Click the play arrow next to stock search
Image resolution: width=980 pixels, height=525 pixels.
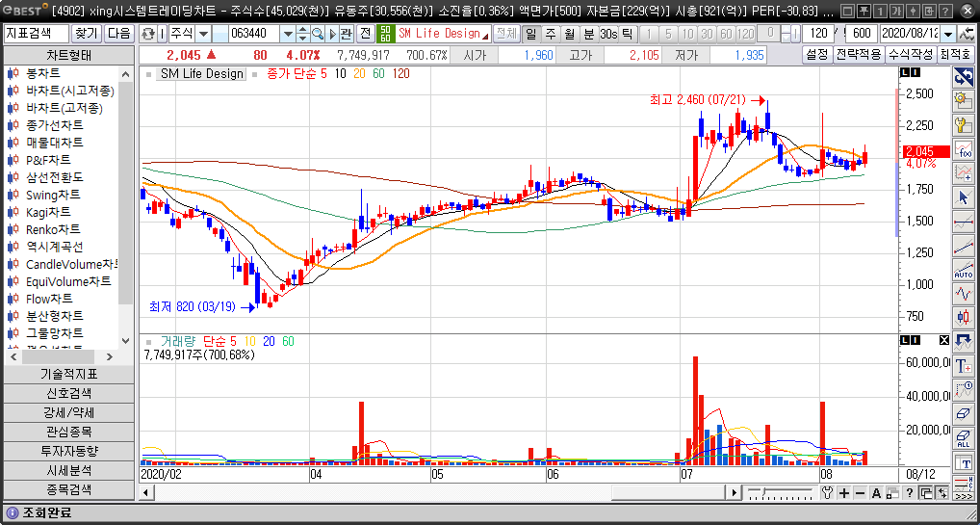coord(332,34)
